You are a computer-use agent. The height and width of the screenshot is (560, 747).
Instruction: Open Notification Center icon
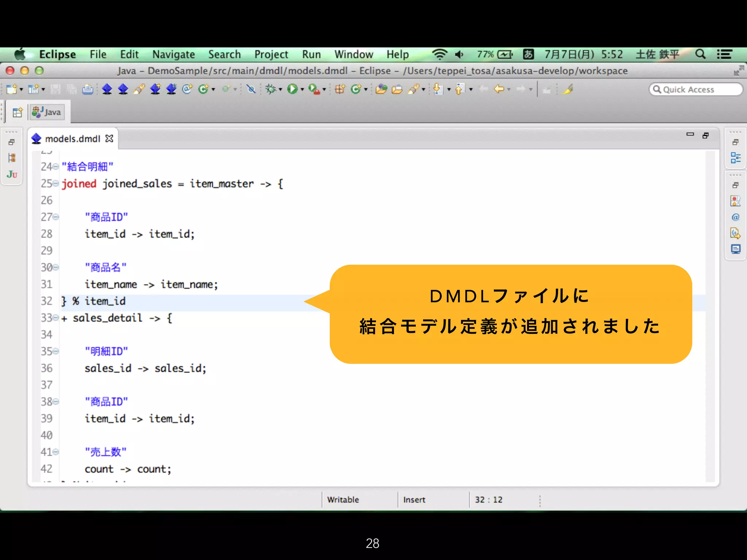pos(724,54)
